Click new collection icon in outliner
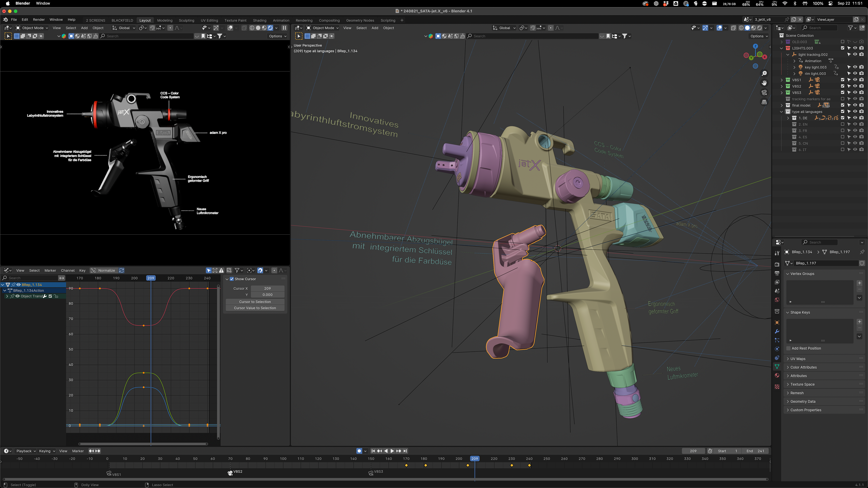Viewport: 868px width, 488px height. pyautogui.click(x=862, y=28)
